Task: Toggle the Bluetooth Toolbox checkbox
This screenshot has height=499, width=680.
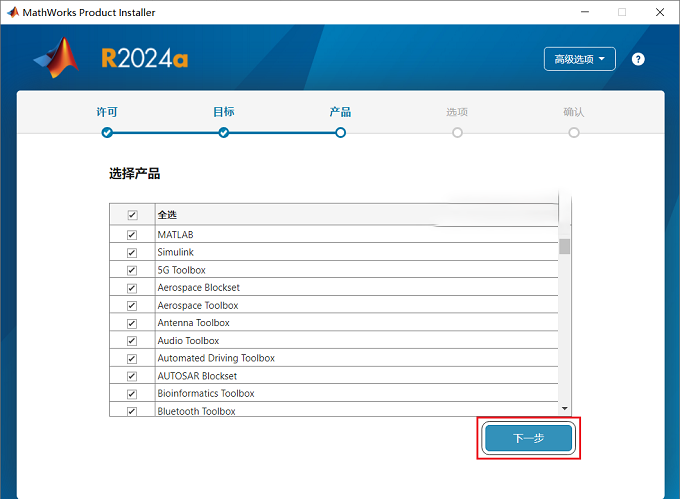Action: (132, 411)
